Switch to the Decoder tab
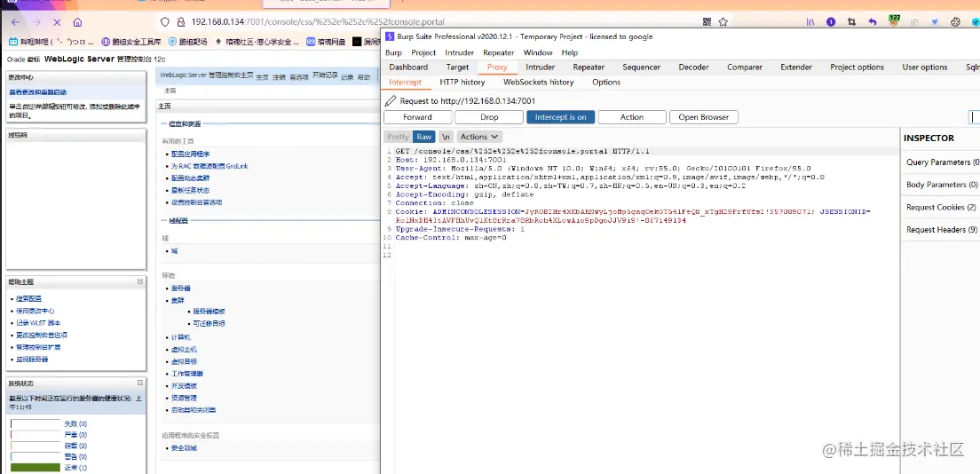980x474 pixels. [x=694, y=67]
